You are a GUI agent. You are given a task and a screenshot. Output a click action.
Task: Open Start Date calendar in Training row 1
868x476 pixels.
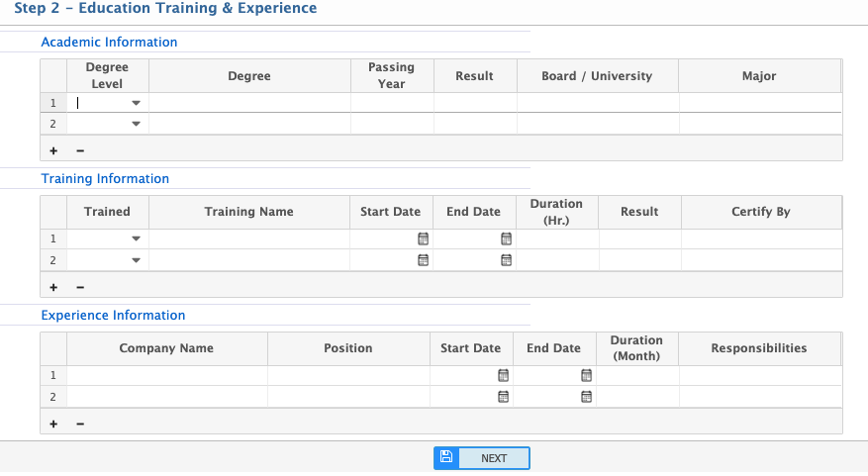(x=423, y=238)
